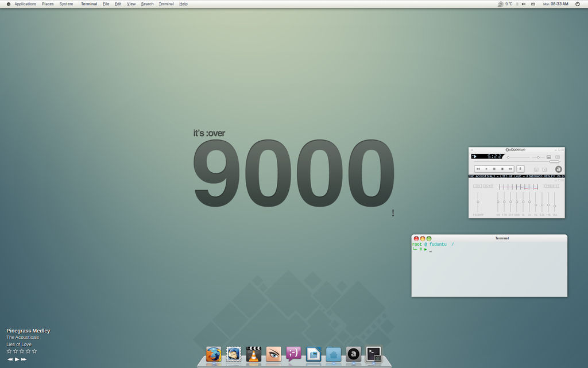
Task: Toggle the equalizer ON button
Action: coord(477,186)
